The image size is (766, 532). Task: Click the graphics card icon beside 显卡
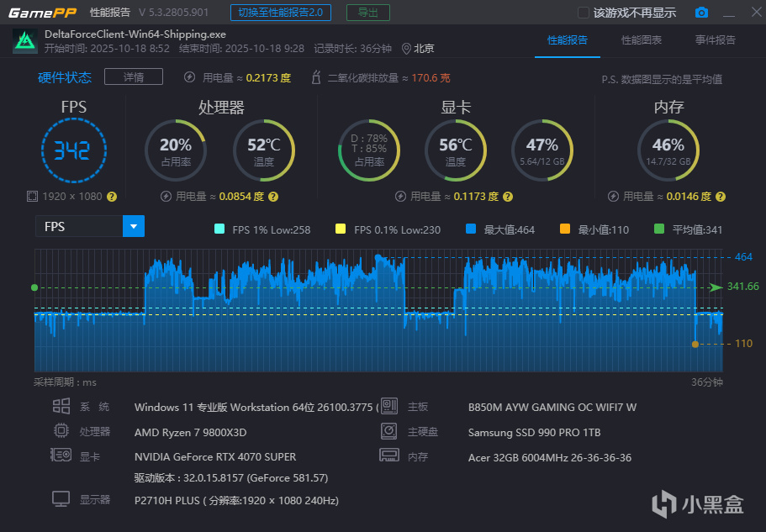click(x=61, y=456)
